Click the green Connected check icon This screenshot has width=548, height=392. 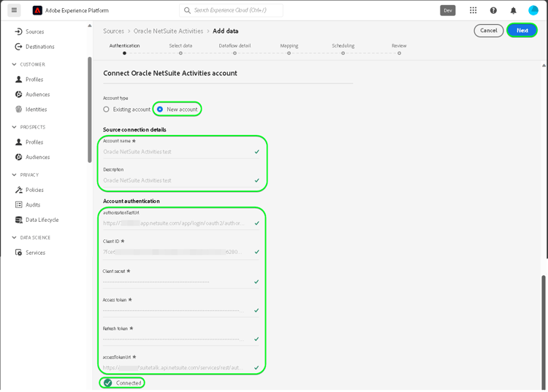[107, 383]
